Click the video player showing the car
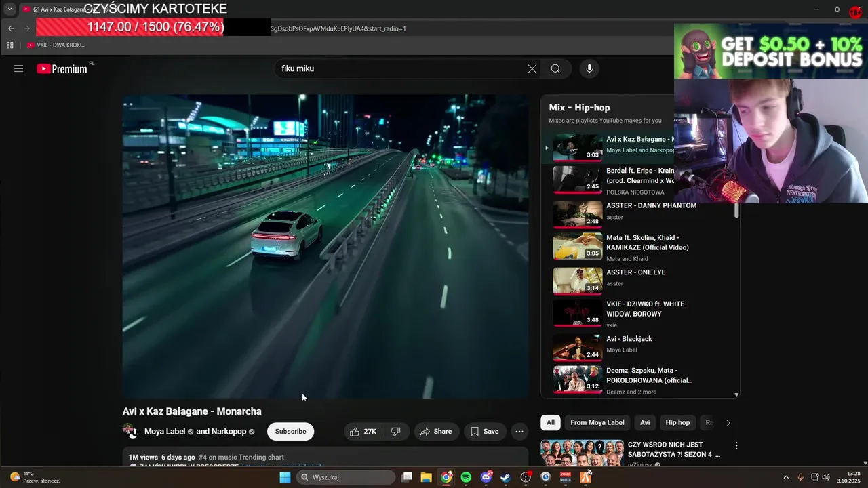This screenshot has height=488, width=868. (x=325, y=246)
